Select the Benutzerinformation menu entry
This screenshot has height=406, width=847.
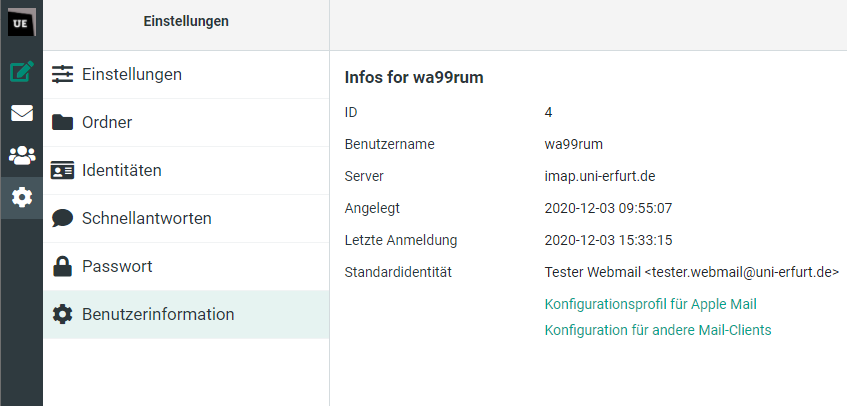pyautogui.click(x=158, y=314)
